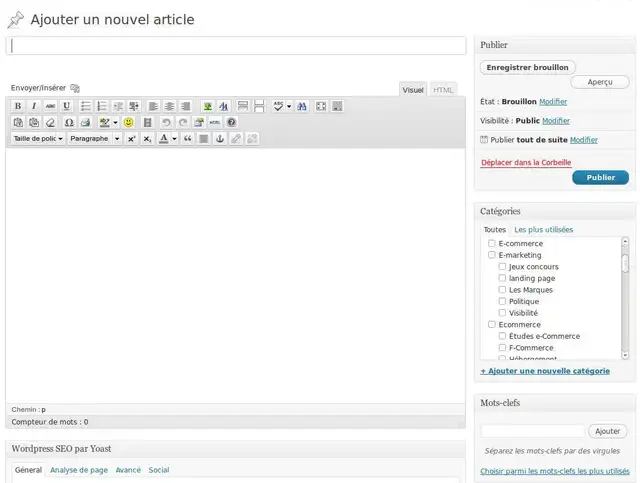Click the paste from Word icon
640x483 pixels.
tap(34, 122)
